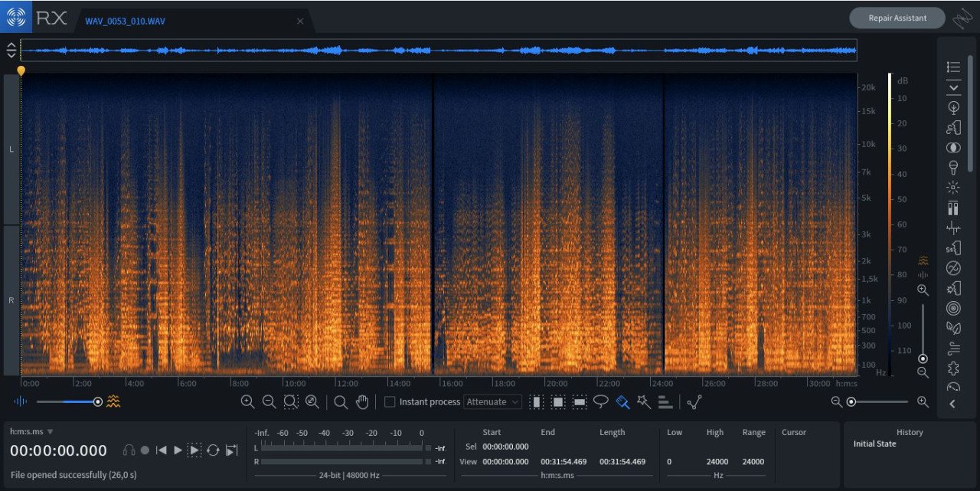Select the Harmonic selection tool
The width and height of the screenshot is (980, 491).
(x=665, y=402)
